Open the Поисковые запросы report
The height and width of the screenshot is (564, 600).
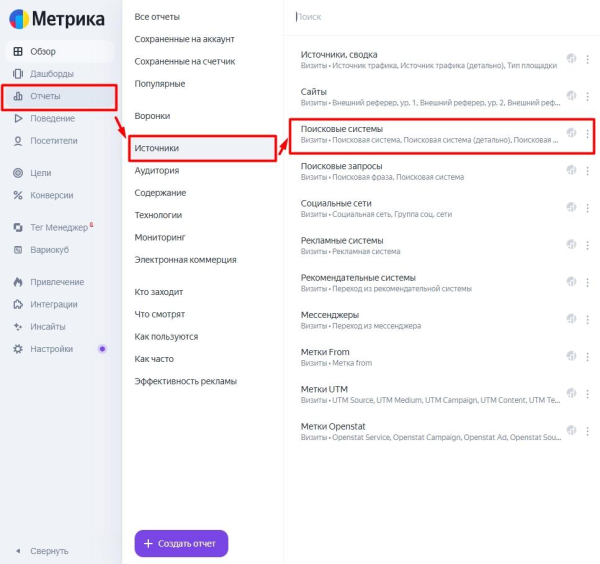[x=342, y=166]
